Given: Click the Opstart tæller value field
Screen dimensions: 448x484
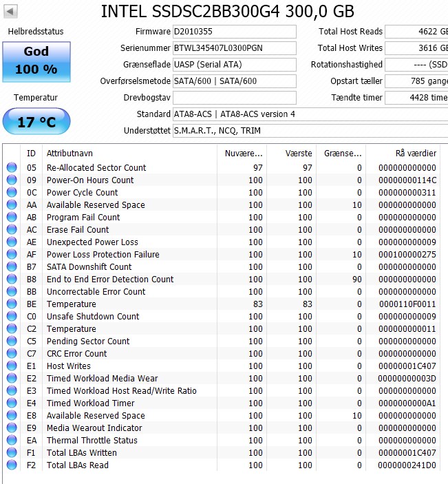Looking at the screenshot, I should 416,81.
